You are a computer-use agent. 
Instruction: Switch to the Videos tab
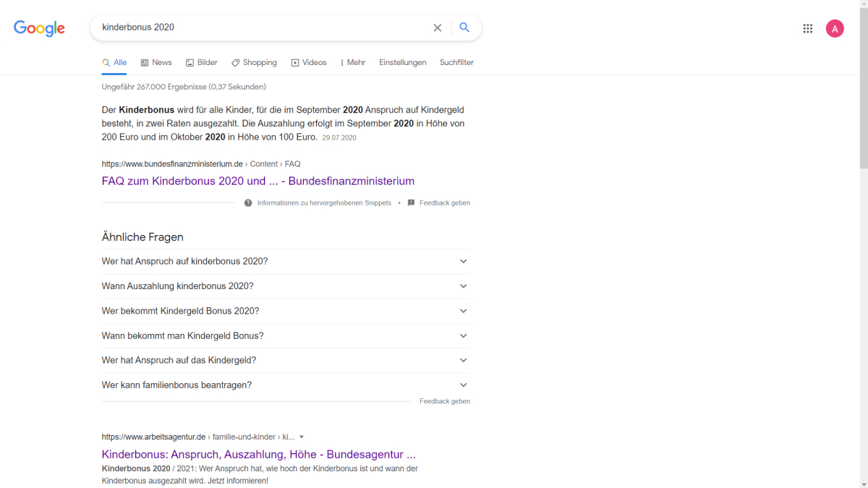(x=309, y=62)
